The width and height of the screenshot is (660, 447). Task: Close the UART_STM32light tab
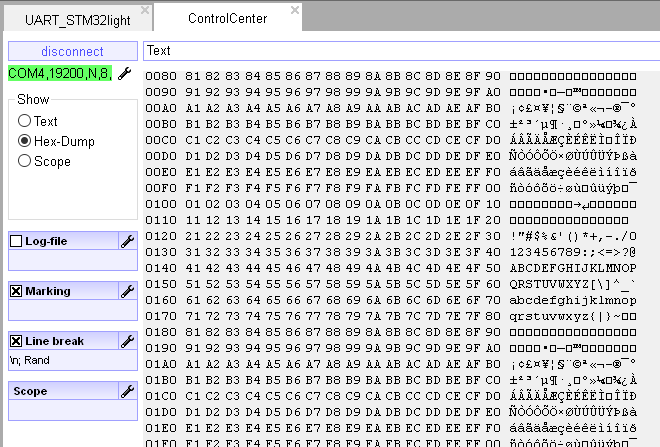[x=145, y=10]
